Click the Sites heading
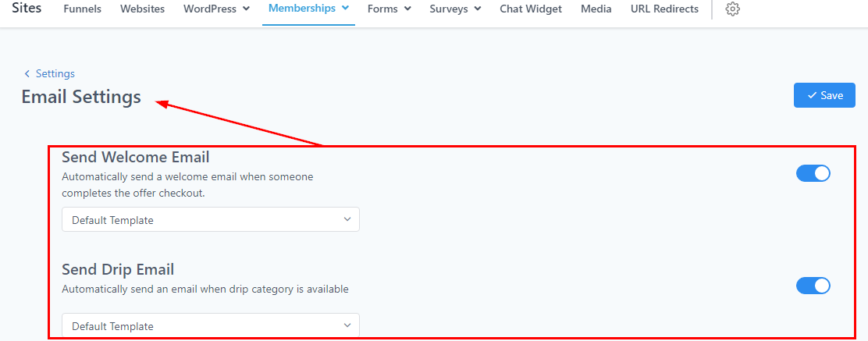 coord(27,9)
